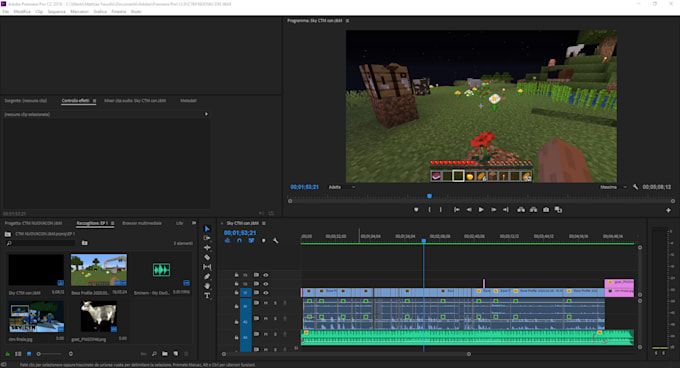The image size is (680, 368).
Task: Click the timeline timecode 00;01;53;21
Action: point(239,233)
